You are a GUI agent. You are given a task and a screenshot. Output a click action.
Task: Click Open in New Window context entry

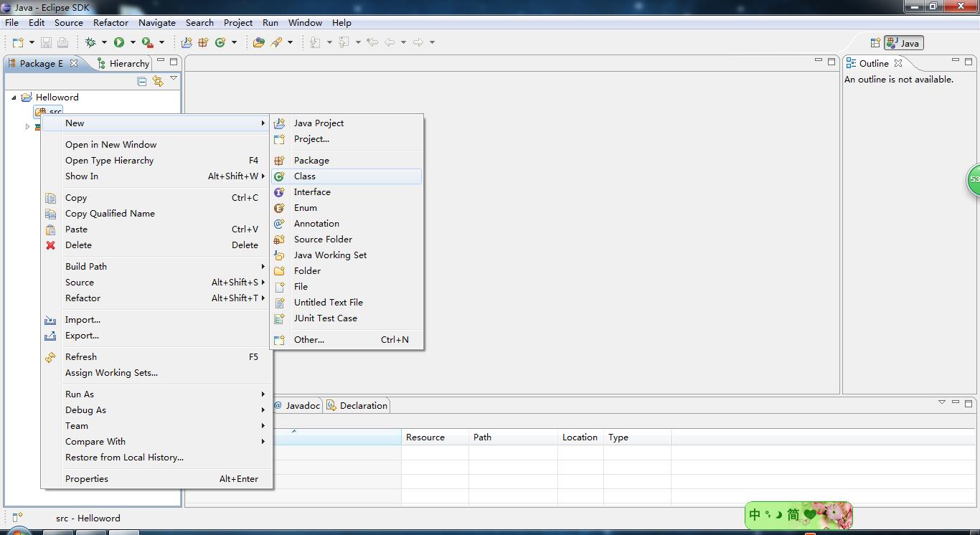[156, 144]
